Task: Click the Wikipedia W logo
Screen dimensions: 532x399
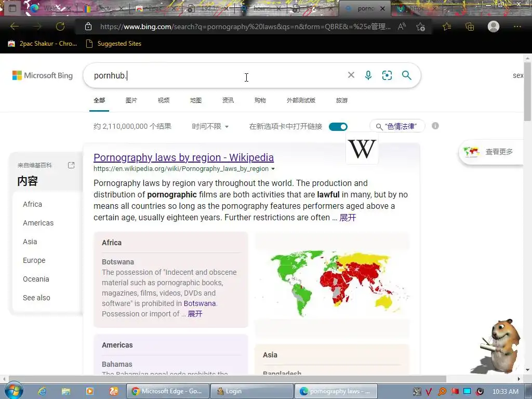Action: point(362,149)
